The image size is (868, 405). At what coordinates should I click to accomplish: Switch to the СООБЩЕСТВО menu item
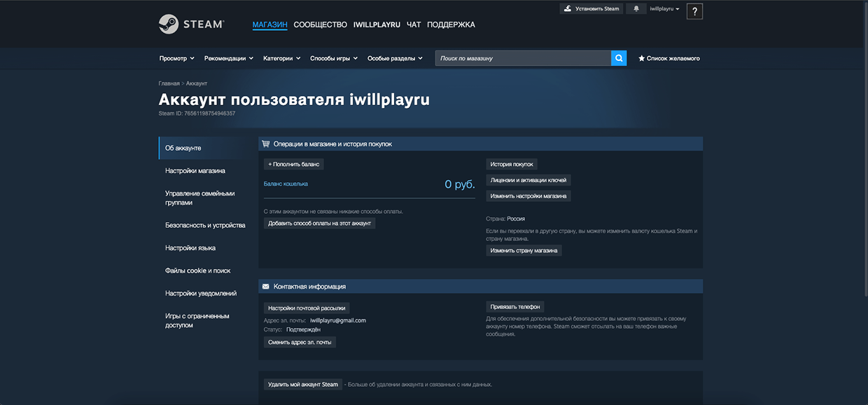point(321,24)
